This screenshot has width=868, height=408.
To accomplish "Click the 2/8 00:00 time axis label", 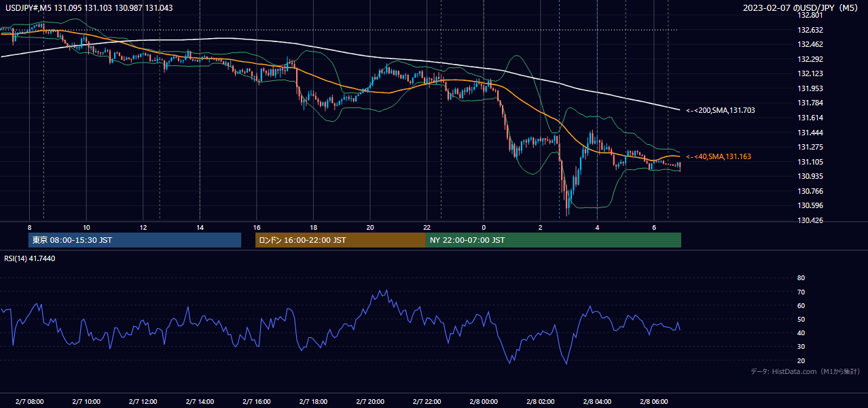I will 483,402.
